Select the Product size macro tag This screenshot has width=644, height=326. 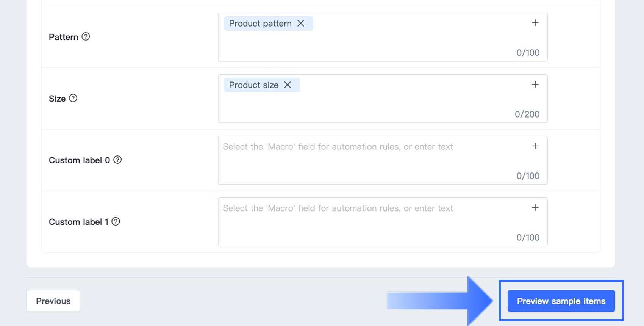pyautogui.click(x=254, y=85)
